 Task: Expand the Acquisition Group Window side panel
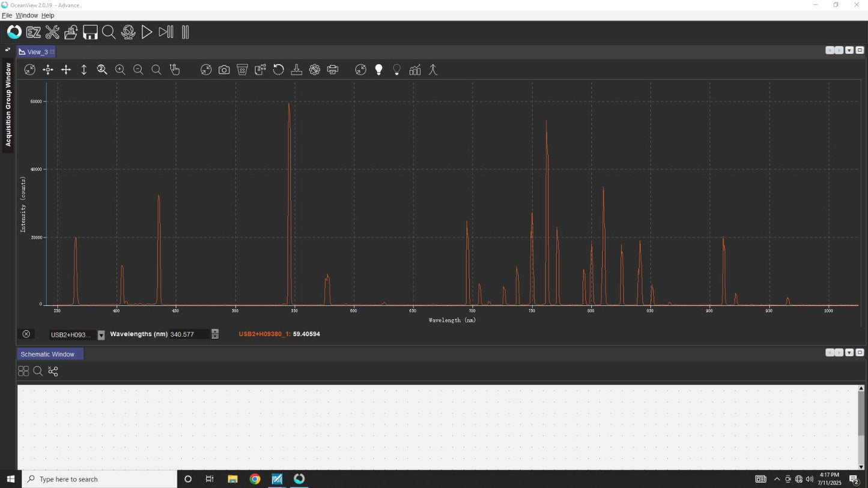pos(8,105)
